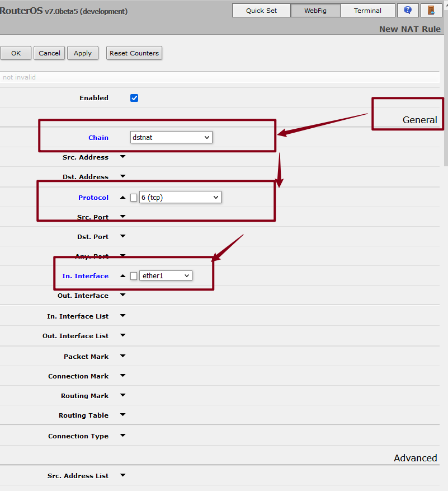
Task: Expand the Connection Type arrow
Action: click(122, 436)
